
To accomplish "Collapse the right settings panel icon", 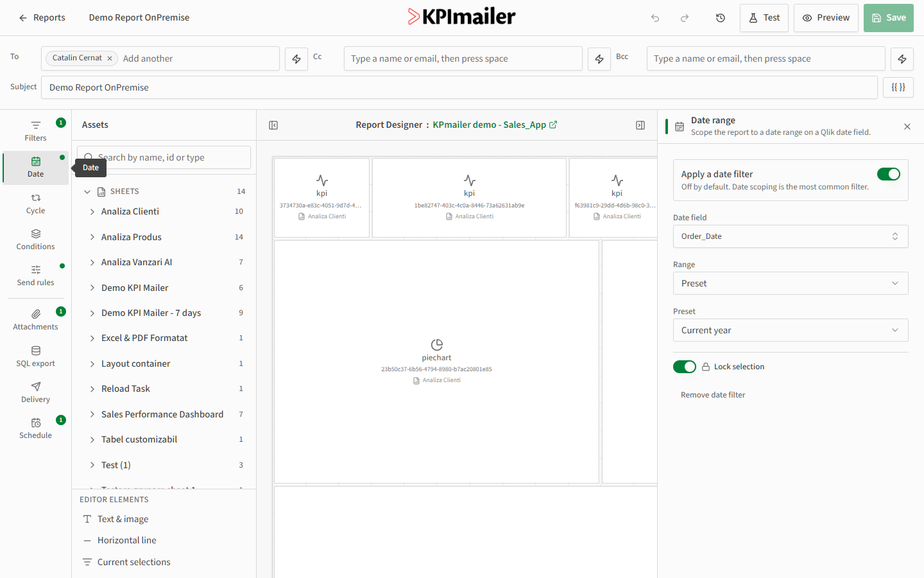I will point(640,125).
